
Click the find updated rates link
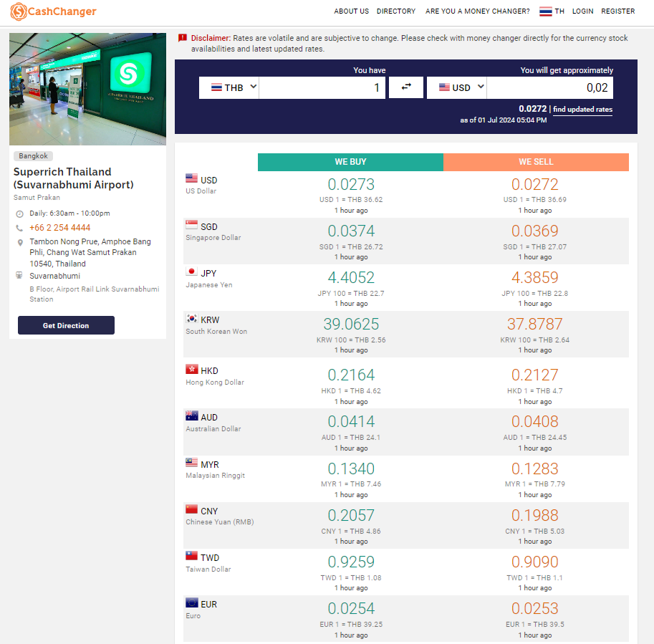pyautogui.click(x=582, y=110)
